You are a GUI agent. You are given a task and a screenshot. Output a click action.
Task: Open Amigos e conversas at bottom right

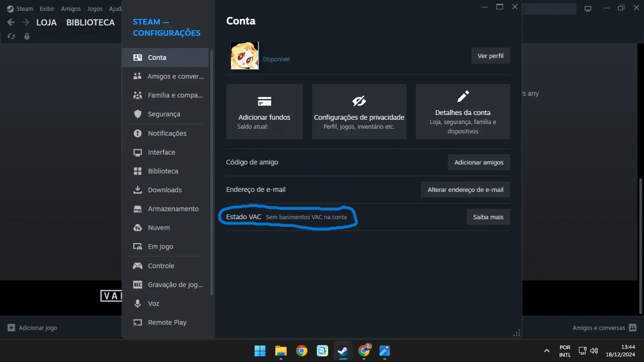605,328
